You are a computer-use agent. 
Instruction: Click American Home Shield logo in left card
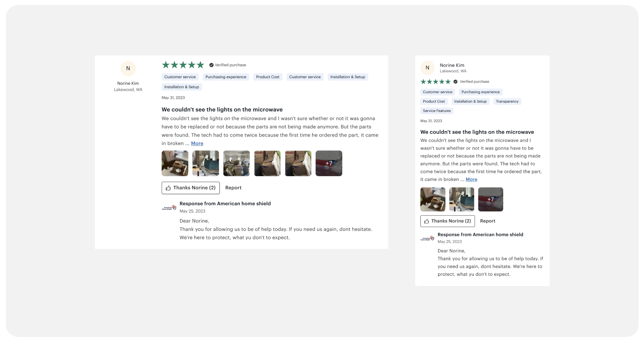click(x=169, y=208)
